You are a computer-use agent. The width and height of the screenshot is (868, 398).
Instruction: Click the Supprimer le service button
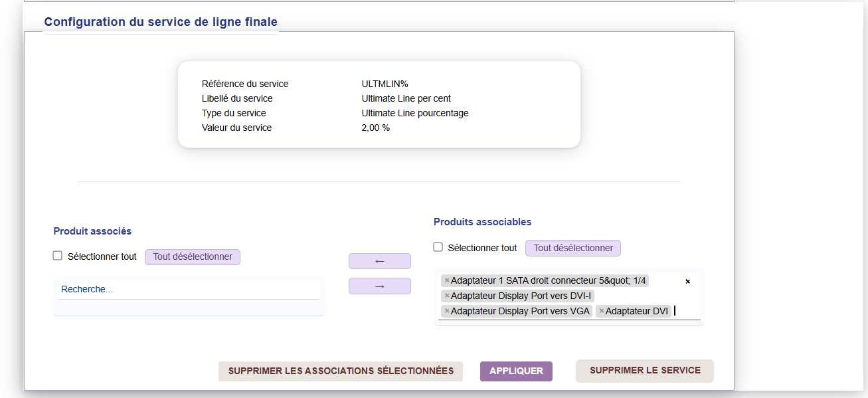pyautogui.click(x=645, y=370)
